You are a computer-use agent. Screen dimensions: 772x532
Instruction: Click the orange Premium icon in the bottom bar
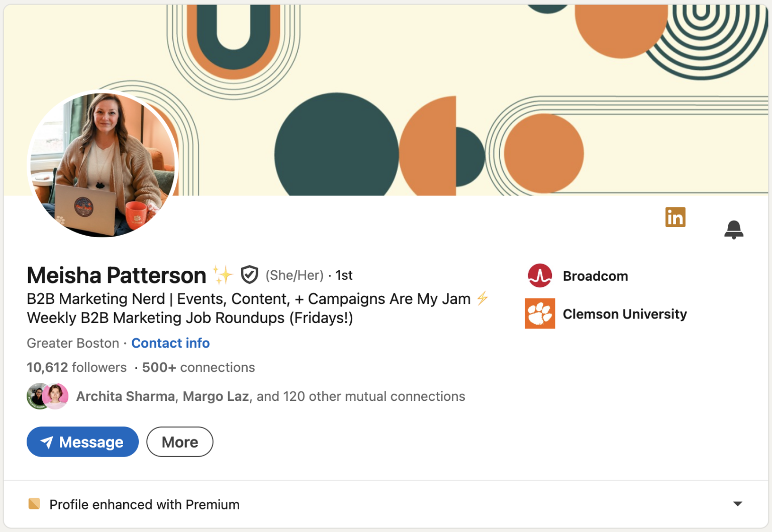tap(34, 504)
